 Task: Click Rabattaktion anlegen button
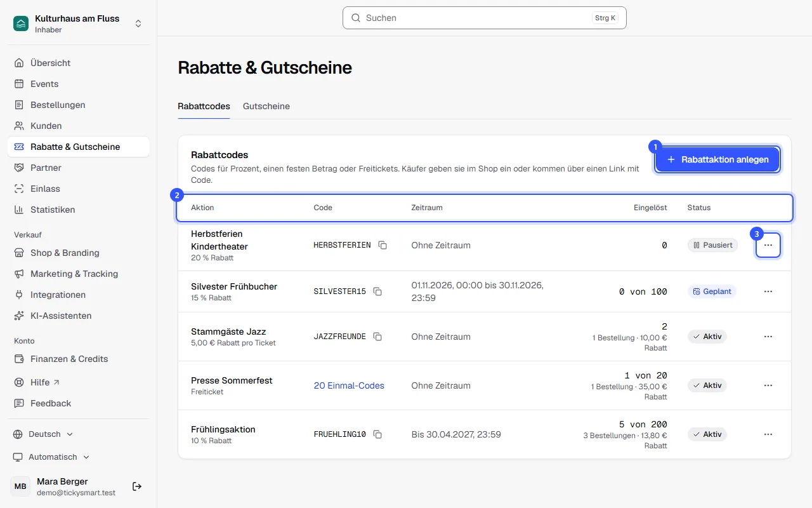(717, 159)
